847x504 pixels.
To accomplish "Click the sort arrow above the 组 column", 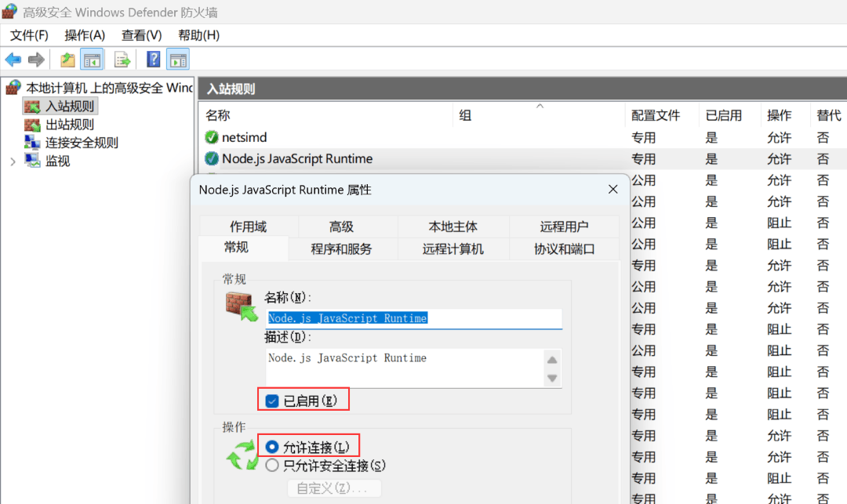I will click(x=539, y=107).
